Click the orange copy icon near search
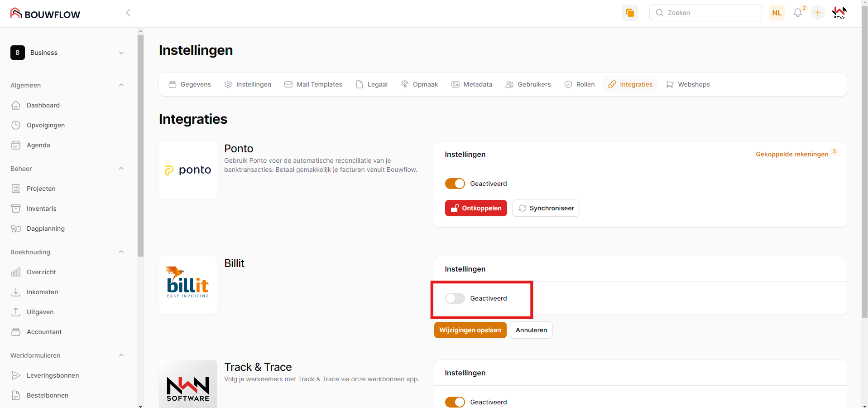The width and height of the screenshot is (868, 408). click(x=629, y=13)
